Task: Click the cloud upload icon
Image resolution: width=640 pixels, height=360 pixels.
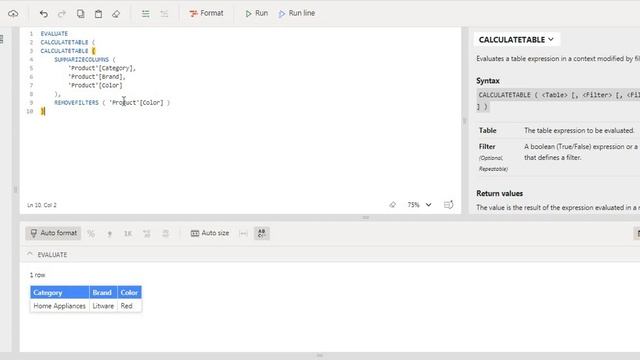Action: pos(13,13)
